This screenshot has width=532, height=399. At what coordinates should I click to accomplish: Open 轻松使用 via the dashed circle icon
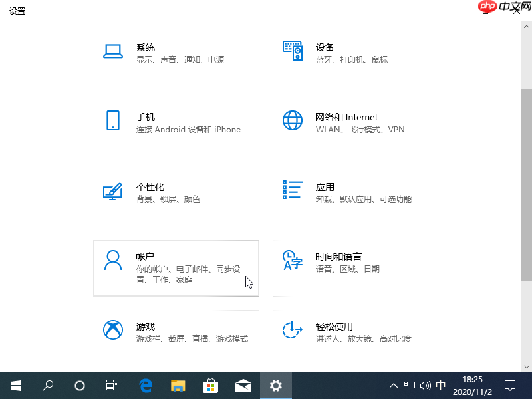291,331
